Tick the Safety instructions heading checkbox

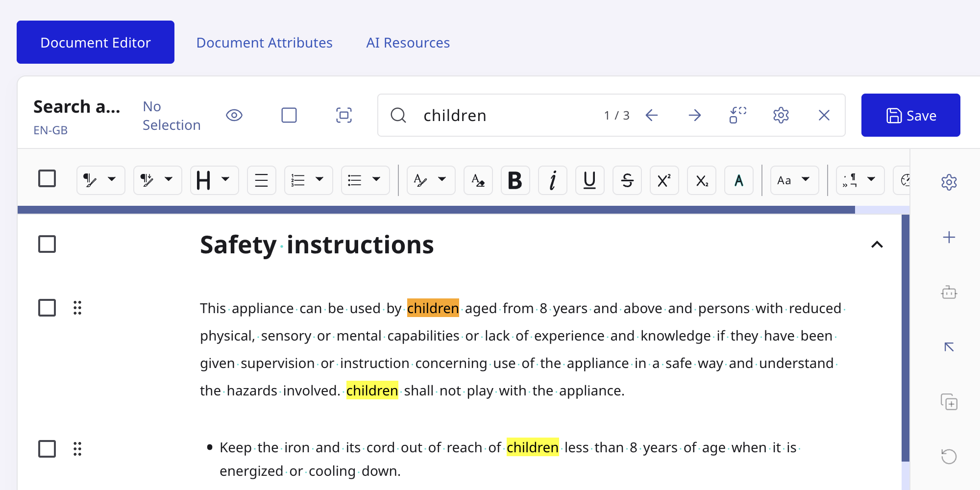pyautogui.click(x=47, y=244)
